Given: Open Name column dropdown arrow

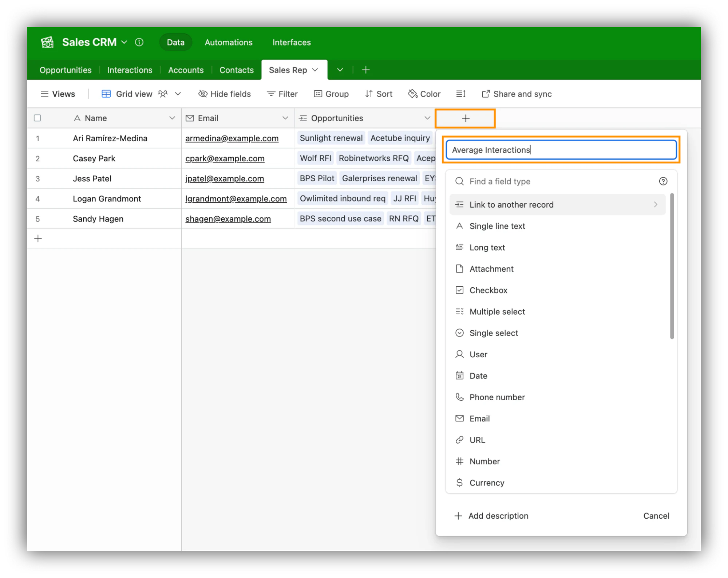Looking at the screenshot, I should pos(172,118).
